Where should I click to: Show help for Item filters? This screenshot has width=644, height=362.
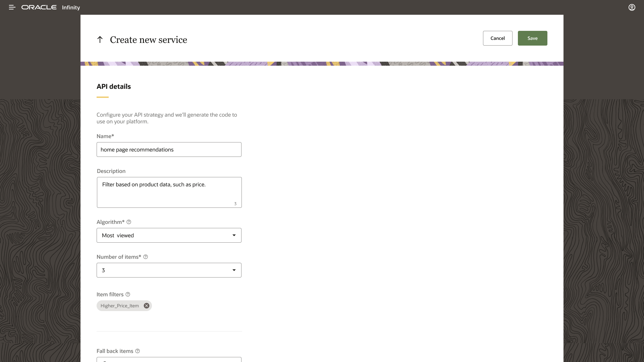click(x=128, y=294)
